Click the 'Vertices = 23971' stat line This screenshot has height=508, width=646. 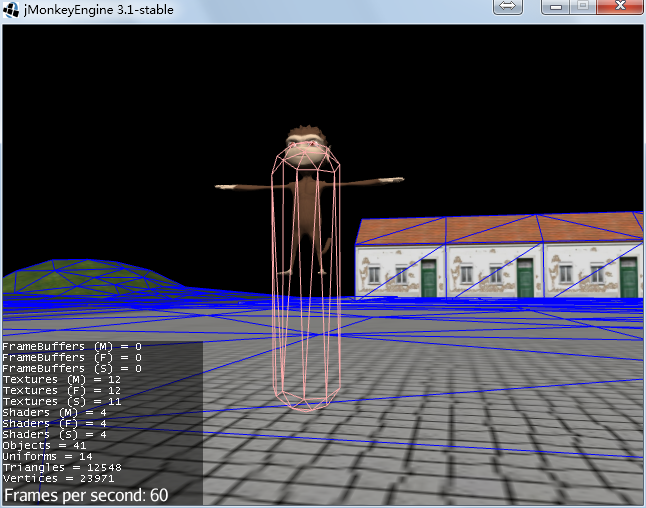pyautogui.click(x=60, y=479)
